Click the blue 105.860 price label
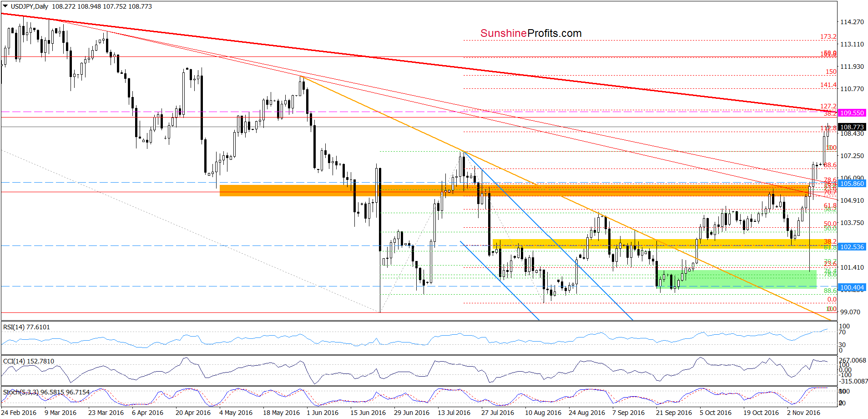This screenshot has width=868, height=419. [852, 184]
